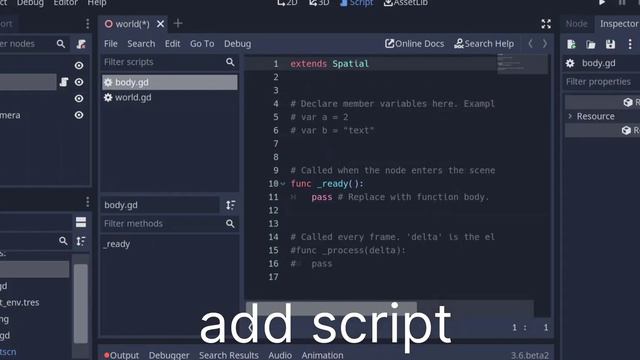Click the code minimap

tap(522, 64)
